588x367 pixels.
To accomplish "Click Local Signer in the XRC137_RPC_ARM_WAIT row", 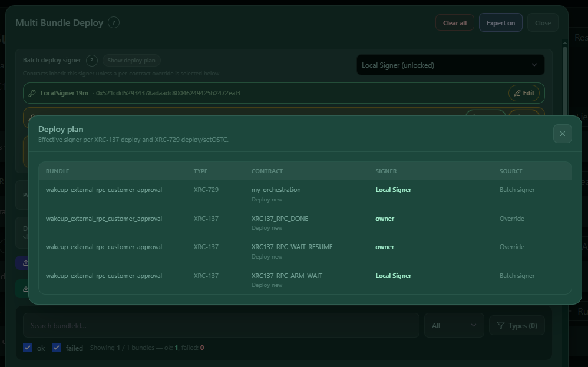I will point(394,276).
